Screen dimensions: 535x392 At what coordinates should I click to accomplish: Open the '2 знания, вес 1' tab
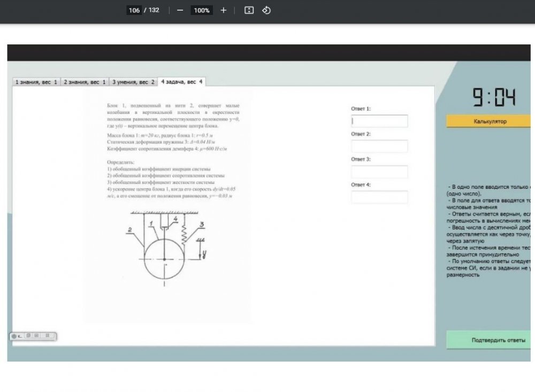point(85,82)
